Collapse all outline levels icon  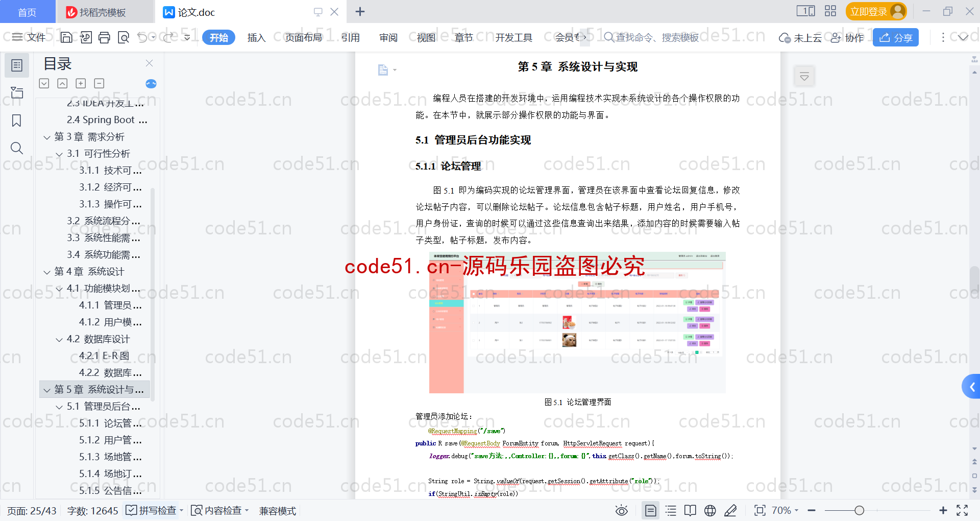click(x=62, y=83)
